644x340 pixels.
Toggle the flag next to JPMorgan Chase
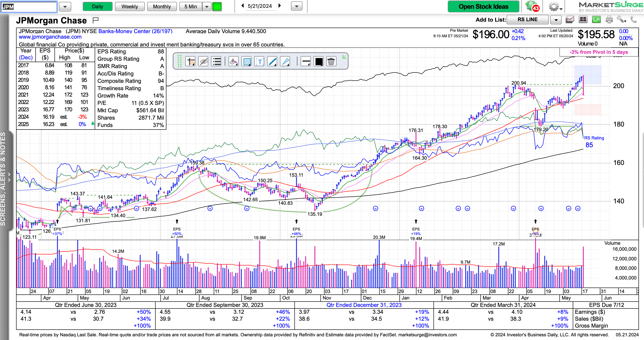coord(96,20)
